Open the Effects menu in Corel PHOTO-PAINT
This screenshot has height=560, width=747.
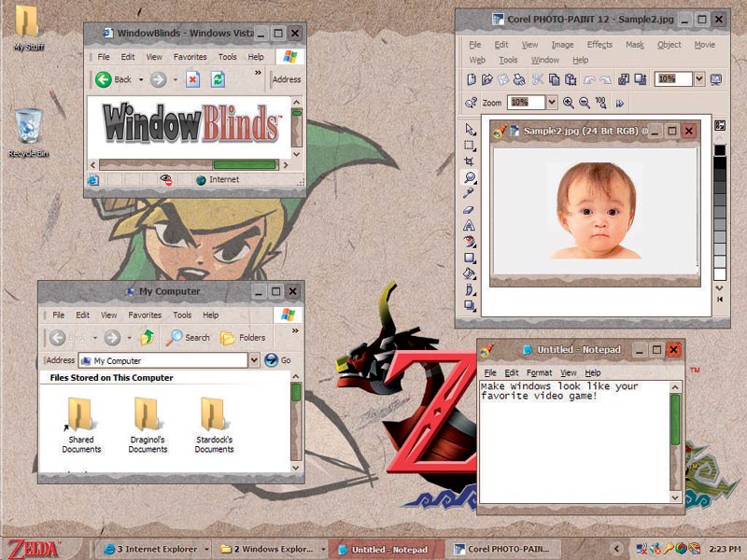[599, 45]
